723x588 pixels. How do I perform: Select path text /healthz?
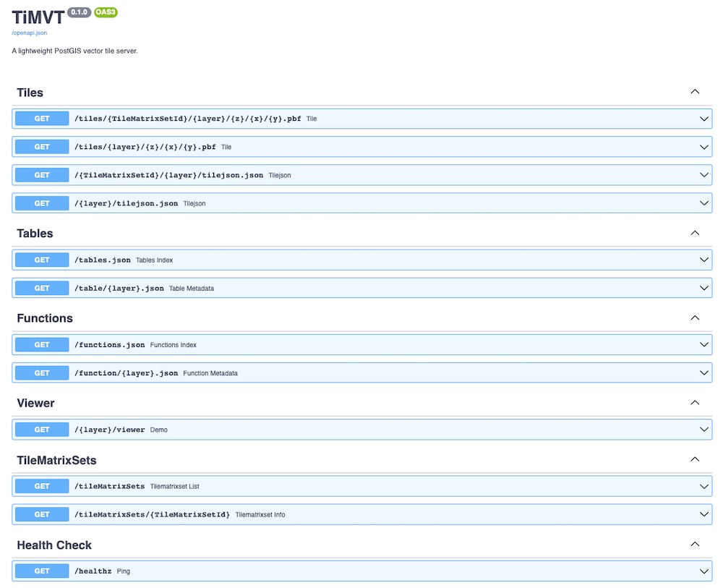tap(93, 571)
